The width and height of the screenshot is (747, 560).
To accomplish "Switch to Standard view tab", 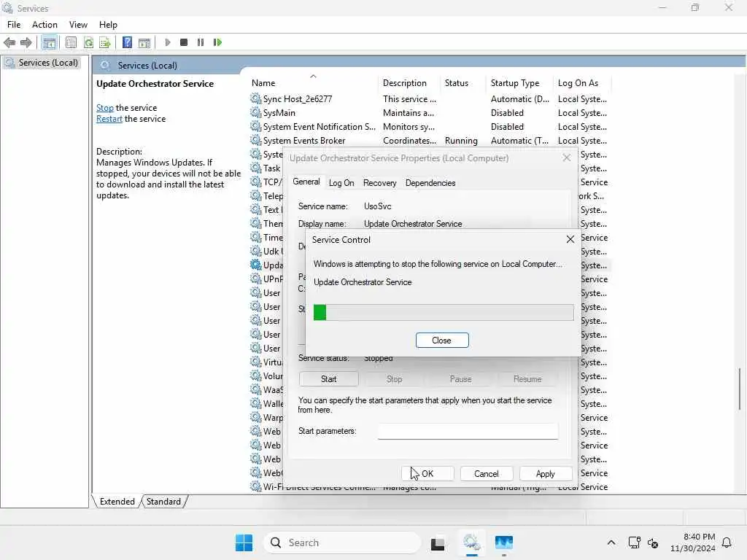I will [163, 502].
